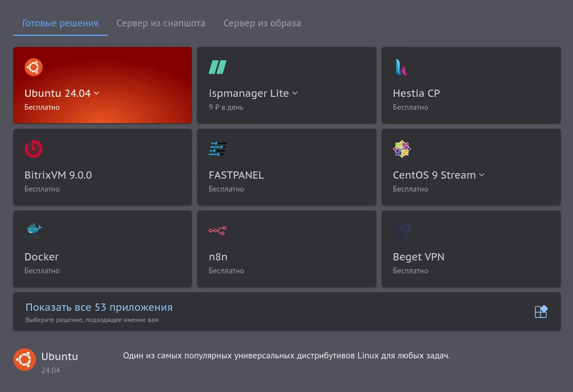Click the Показать все 53 приложения link

(x=99, y=307)
